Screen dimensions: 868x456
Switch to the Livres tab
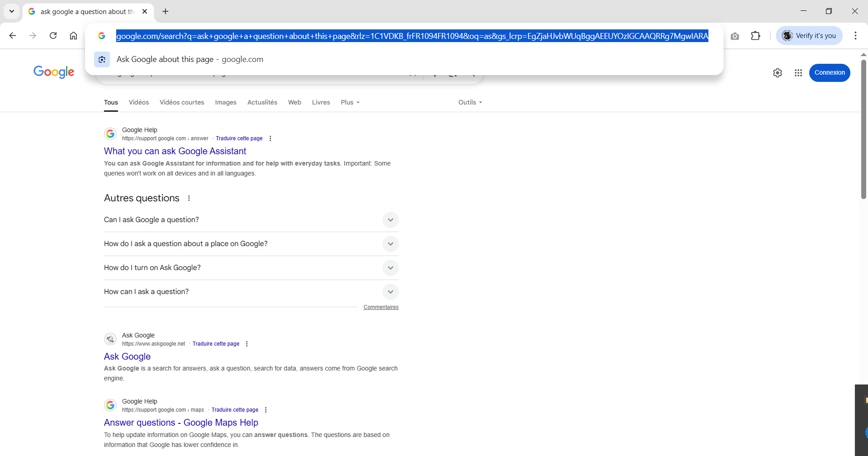[x=321, y=102]
